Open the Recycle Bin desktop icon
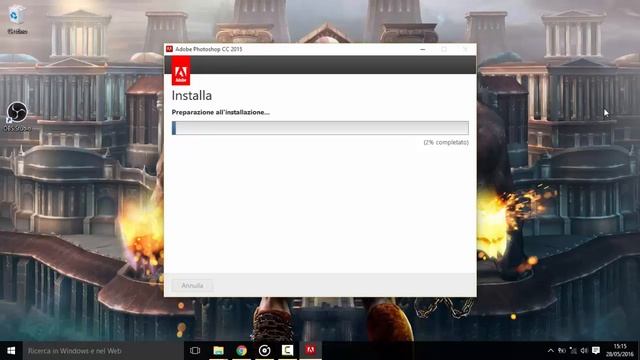This screenshot has width=640, height=360. point(17,20)
